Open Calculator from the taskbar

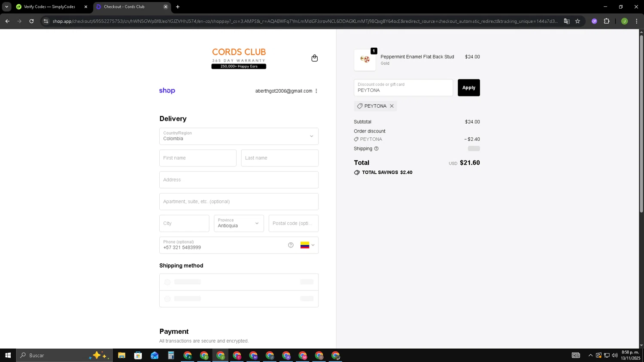[171, 355]
